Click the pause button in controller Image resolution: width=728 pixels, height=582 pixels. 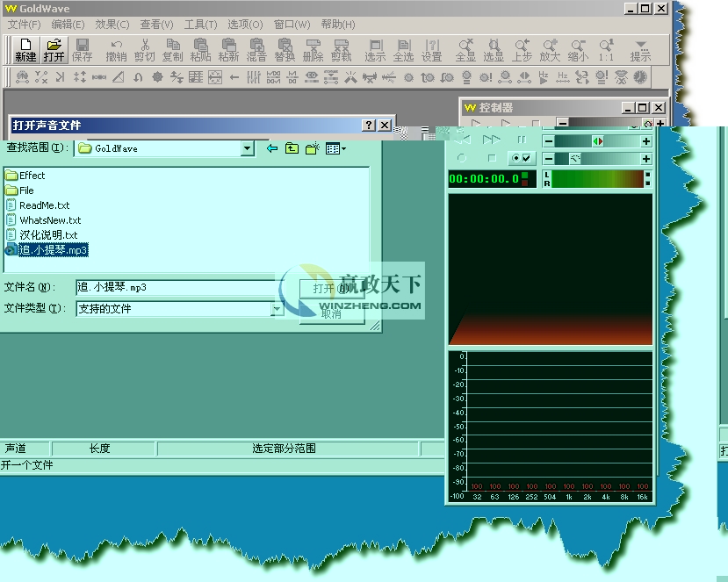click(522, 140)
